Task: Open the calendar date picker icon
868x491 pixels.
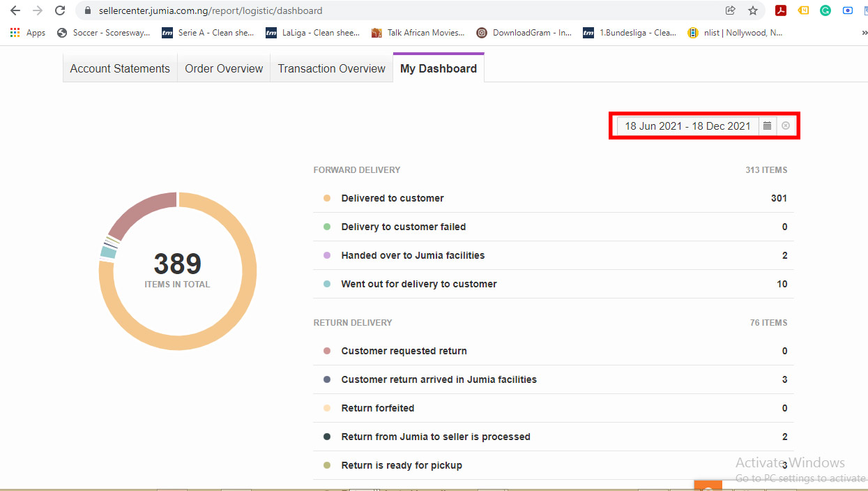Action: [767, 126]
